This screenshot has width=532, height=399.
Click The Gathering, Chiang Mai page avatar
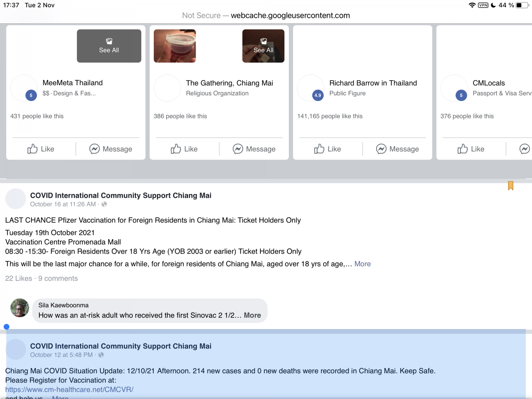[167, 88]
